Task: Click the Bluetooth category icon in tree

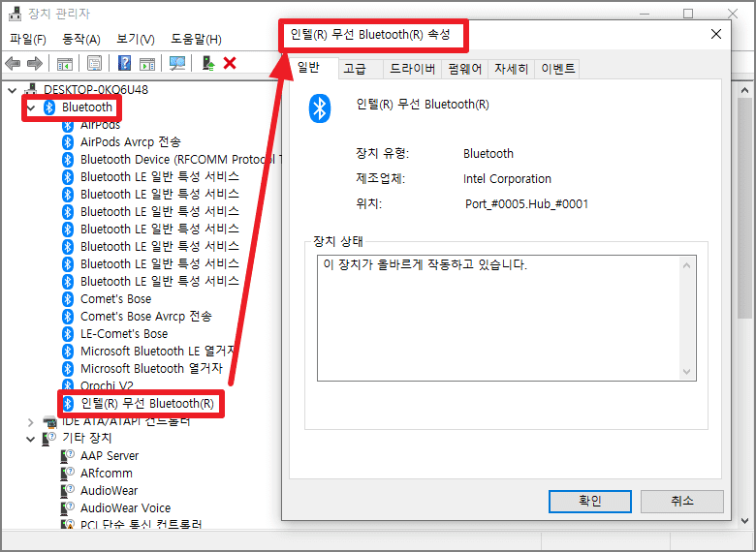Action: (49, 107)
